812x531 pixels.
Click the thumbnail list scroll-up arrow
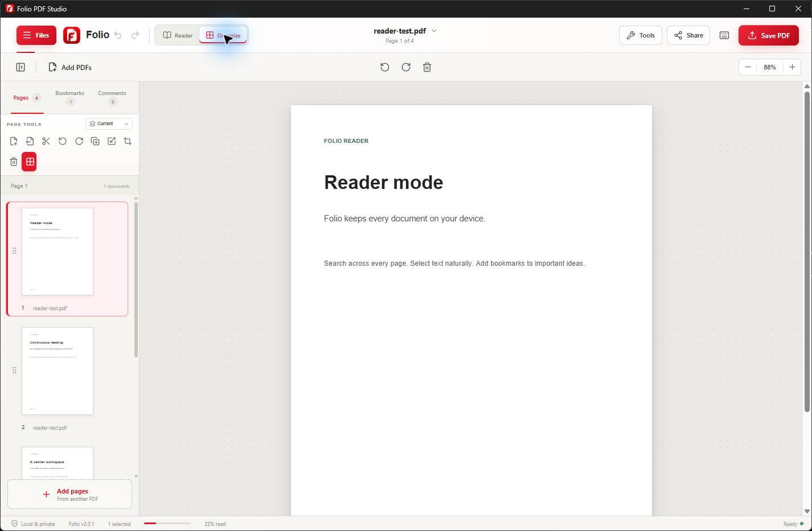(x=136, y=198)
